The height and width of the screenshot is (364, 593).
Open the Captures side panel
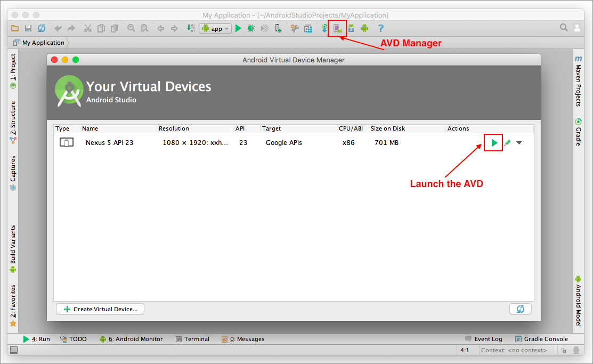tap(13, 173)
